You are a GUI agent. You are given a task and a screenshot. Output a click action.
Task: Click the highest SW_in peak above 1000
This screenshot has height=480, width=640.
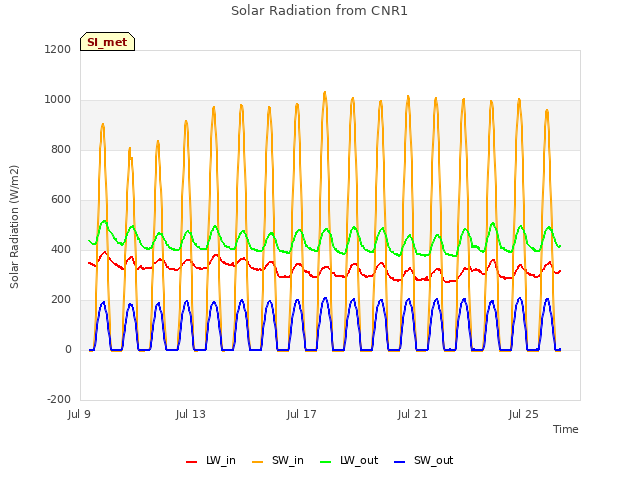(325, 93)
